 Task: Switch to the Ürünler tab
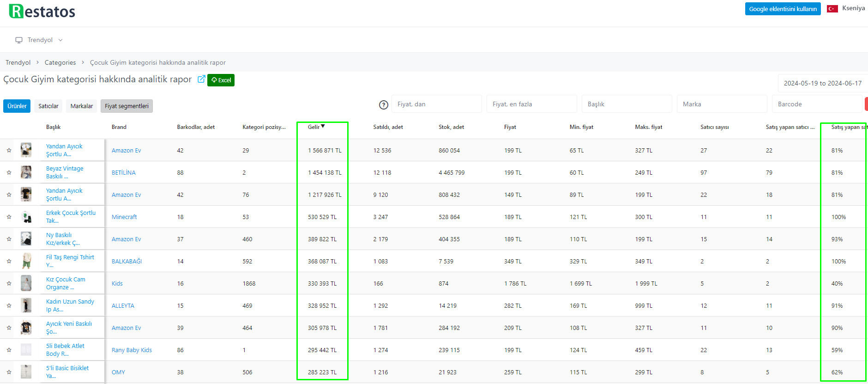click(x=17, y=106)
